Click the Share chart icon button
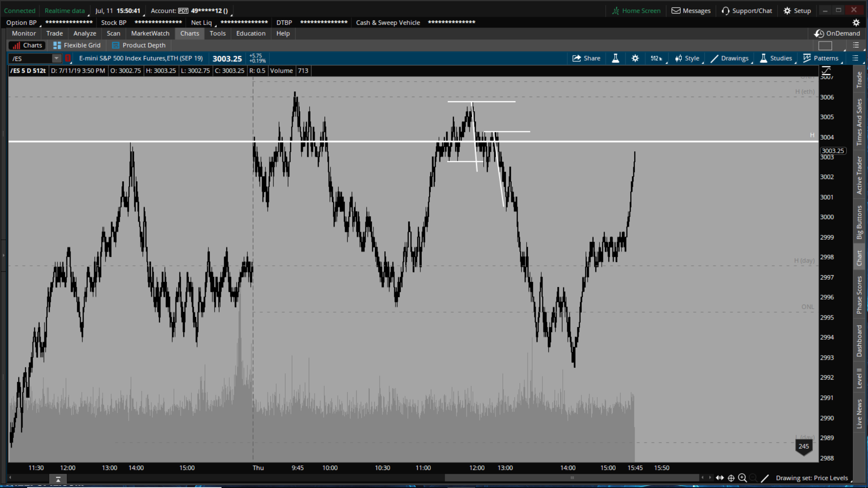 [586, 58]
